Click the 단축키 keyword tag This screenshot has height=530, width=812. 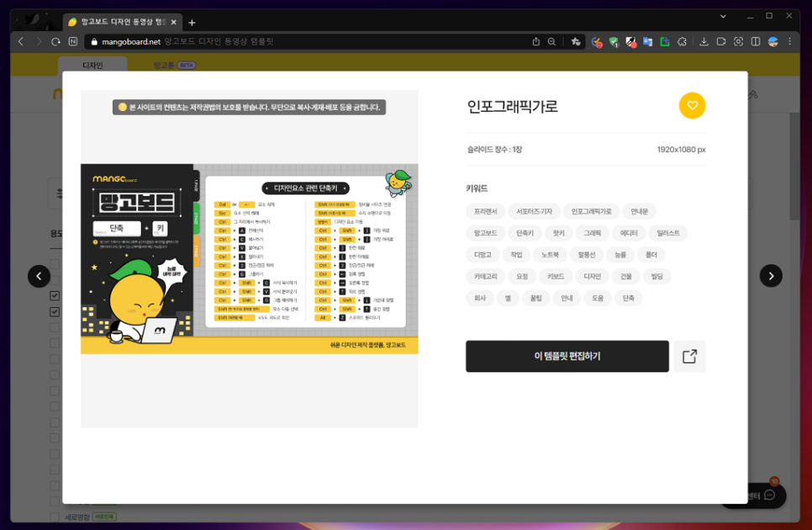pos(525,233)
